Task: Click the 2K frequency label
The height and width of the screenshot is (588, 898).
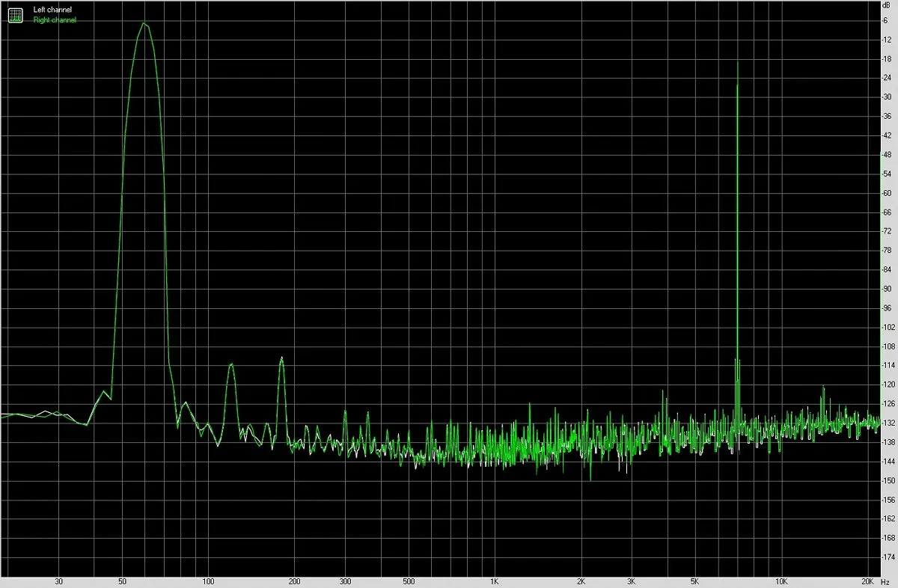Action: pos(581,581)
